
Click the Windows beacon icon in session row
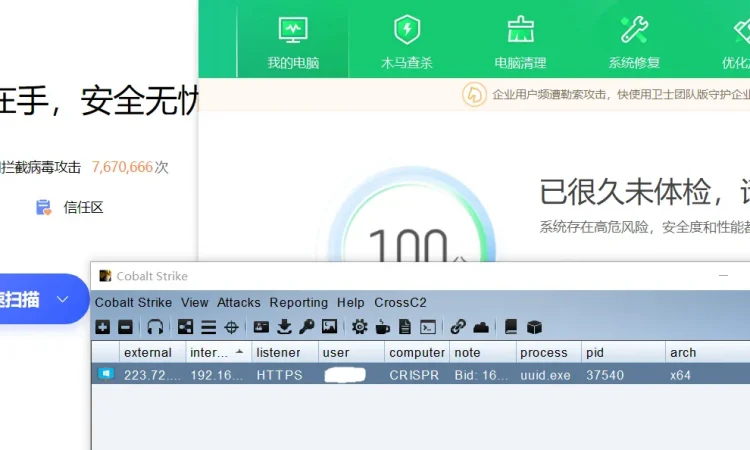(x=106, y=374)
